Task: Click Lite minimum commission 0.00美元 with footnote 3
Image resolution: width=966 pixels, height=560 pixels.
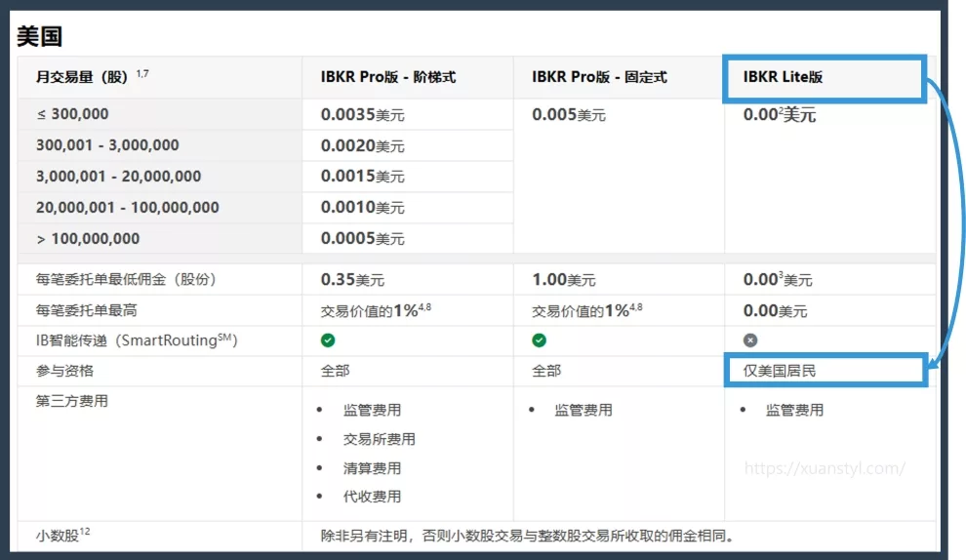Action: pos(778,280)
